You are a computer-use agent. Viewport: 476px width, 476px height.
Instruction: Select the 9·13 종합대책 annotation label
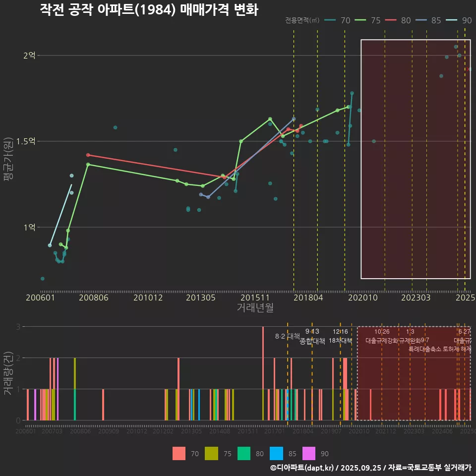312,336
